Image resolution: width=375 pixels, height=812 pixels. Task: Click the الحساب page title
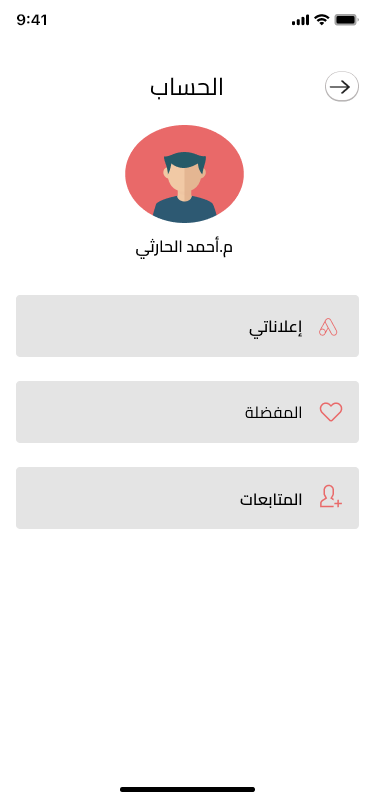(x=187, y=87)
